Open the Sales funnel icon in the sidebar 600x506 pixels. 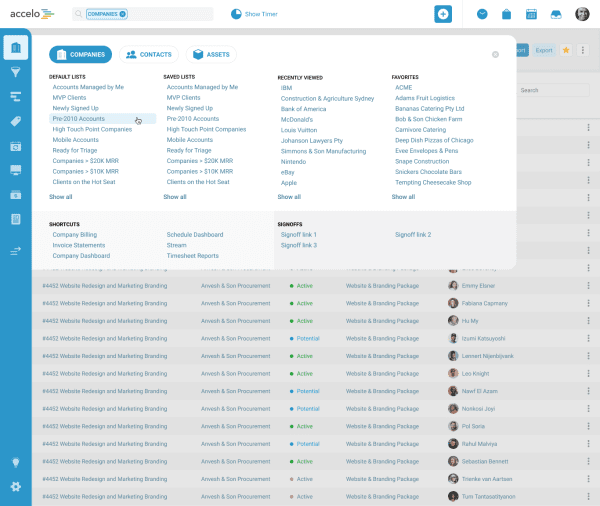click(x=16, y=72)
